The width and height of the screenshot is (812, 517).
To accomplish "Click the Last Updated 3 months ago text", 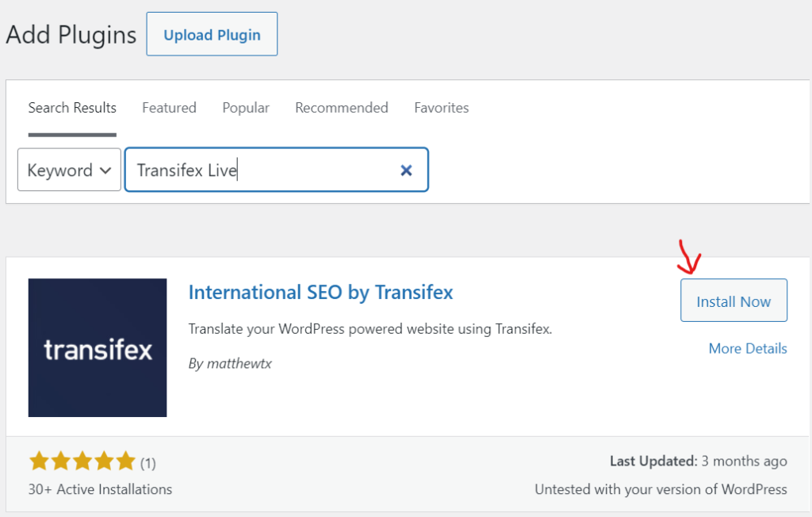I will pos(698,461).
